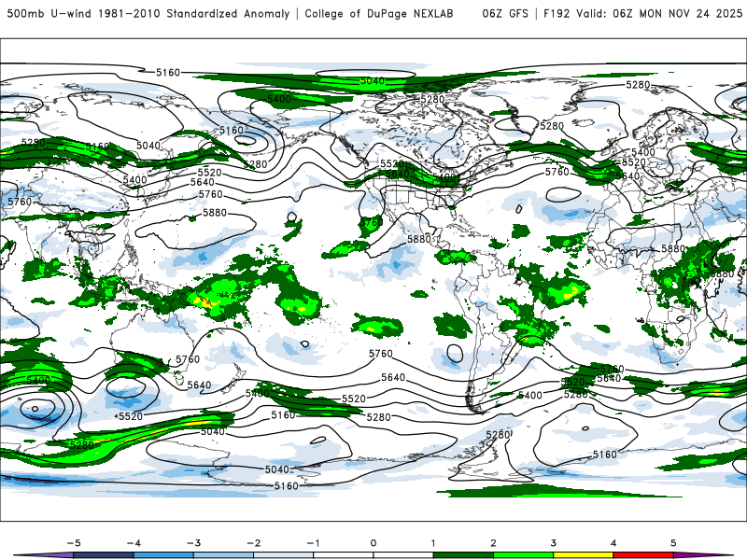Click the "06Z GFS" model run label

click(x=505, y=13)
